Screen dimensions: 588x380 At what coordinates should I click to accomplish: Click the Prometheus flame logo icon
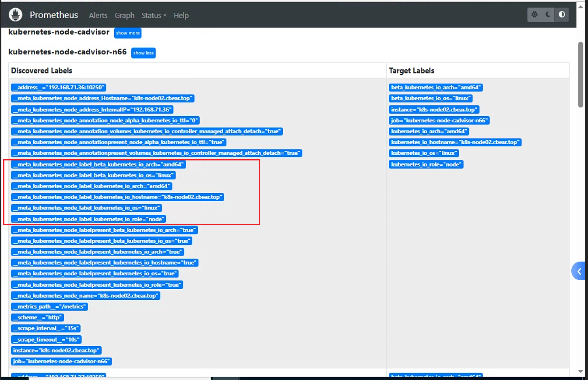click(x=15, y=15)
